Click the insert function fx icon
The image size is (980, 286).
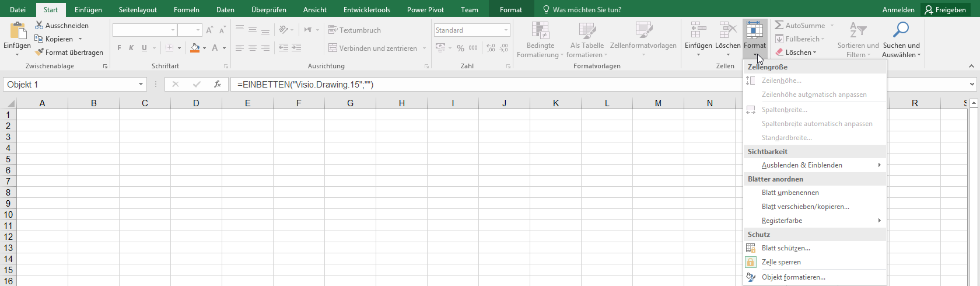click(217, 85)
